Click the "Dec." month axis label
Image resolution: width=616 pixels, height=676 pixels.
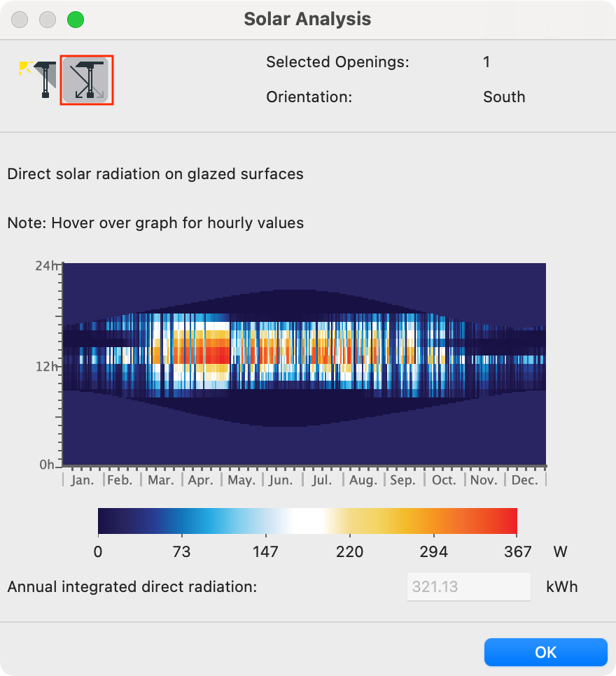pos(525,480)
